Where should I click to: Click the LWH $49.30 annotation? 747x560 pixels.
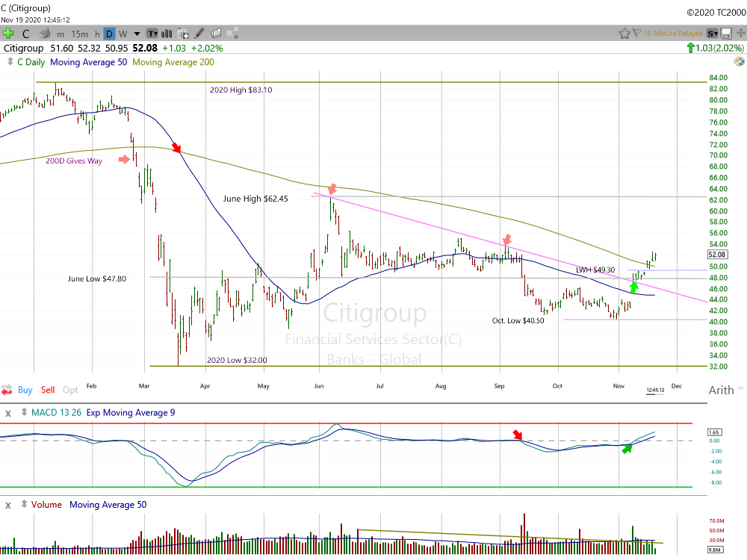pyautogui.click(x=595, y=270)
